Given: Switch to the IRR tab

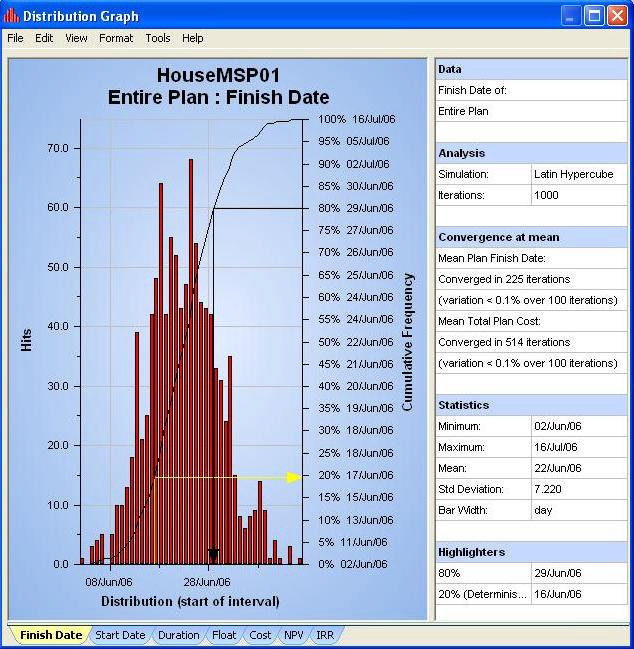Looking at the screenshot, I should click(x=325, y=635).
